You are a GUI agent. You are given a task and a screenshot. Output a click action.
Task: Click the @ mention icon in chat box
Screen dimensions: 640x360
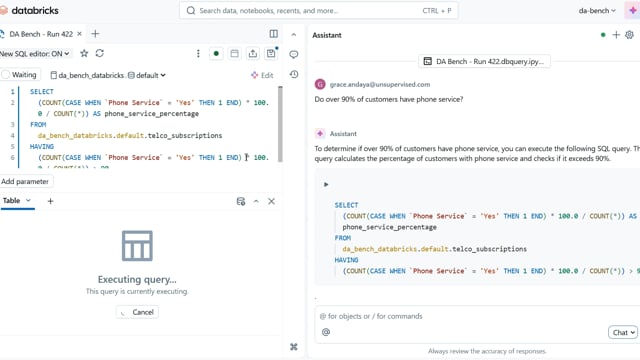326,332
